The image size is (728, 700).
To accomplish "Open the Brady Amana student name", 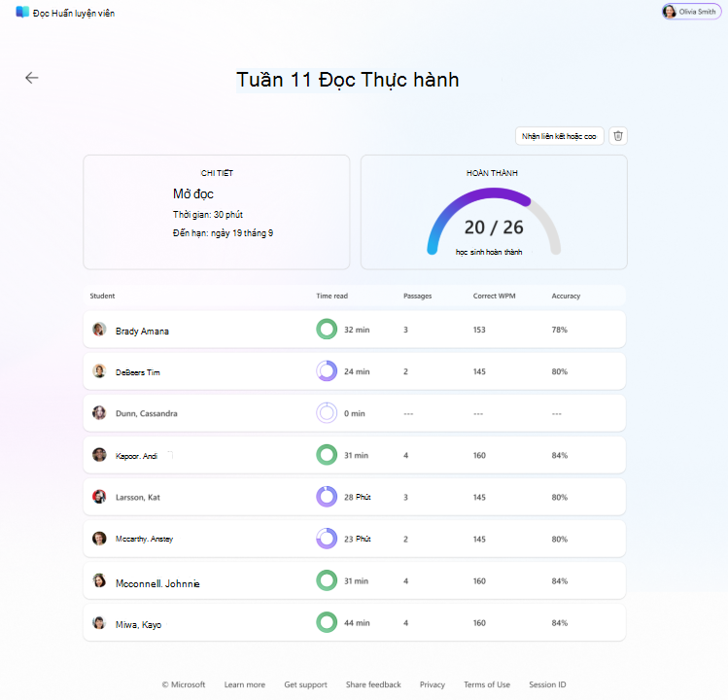I will click(142, 332).
